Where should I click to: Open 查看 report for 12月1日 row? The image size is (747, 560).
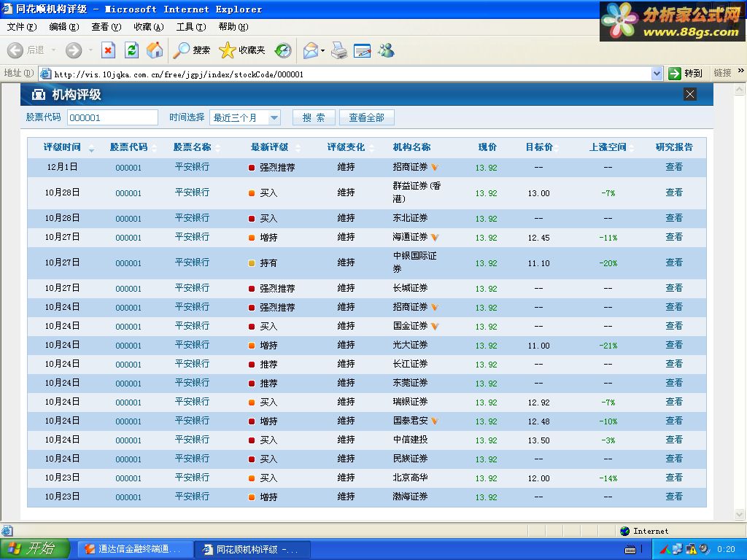pos(674,167)
